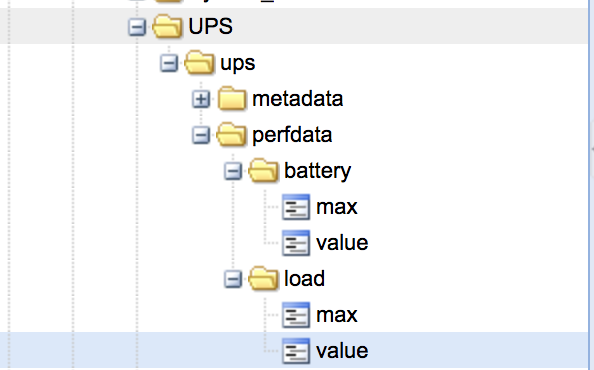
Task: Collapse the load folder
Action: (233, 279)
